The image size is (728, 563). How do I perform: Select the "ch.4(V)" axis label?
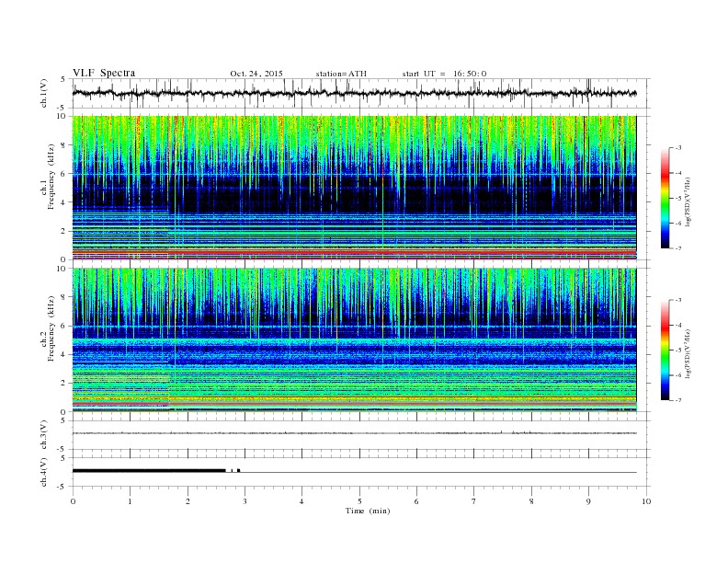44,472
